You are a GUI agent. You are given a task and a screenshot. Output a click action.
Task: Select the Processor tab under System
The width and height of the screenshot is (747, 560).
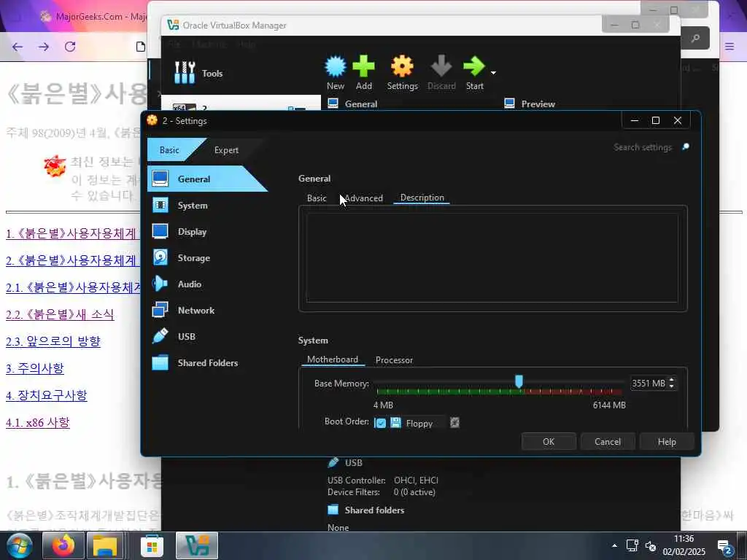[394, 360]
